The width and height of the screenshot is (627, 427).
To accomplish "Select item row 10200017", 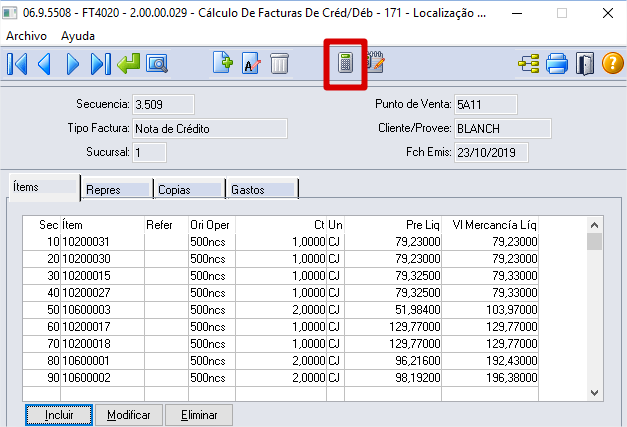I will pos(280,327).
